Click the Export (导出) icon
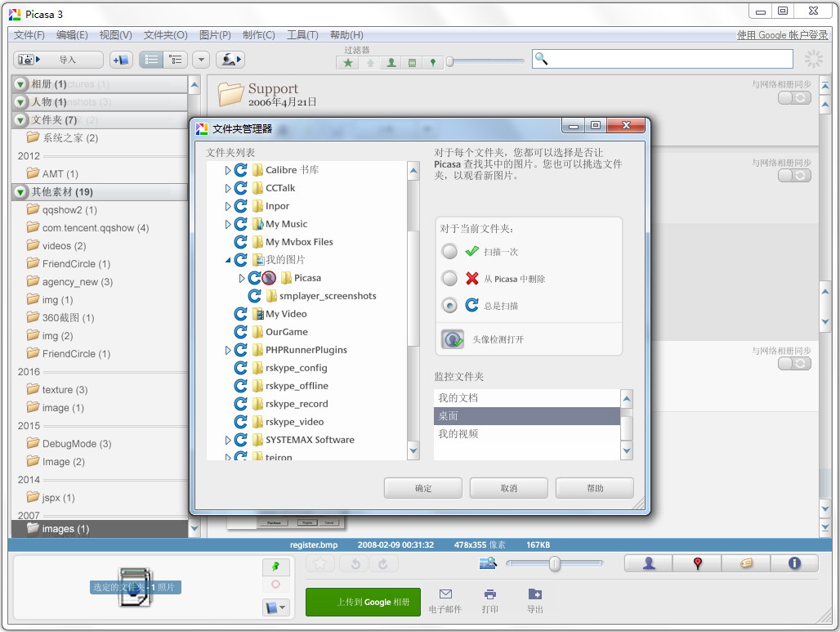 [x=535, y=600]
